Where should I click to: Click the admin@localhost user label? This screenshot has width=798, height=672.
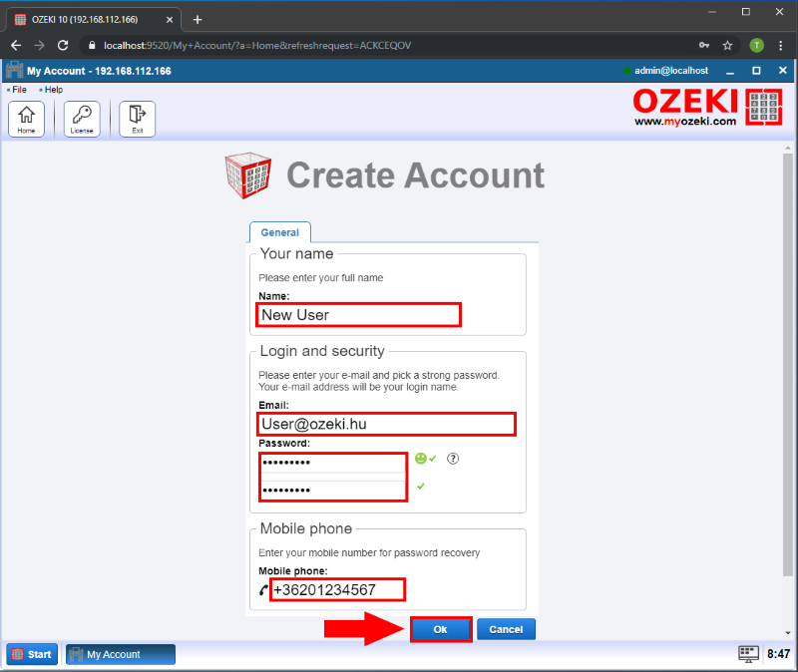pyautogui.click(x=670, y=71)
